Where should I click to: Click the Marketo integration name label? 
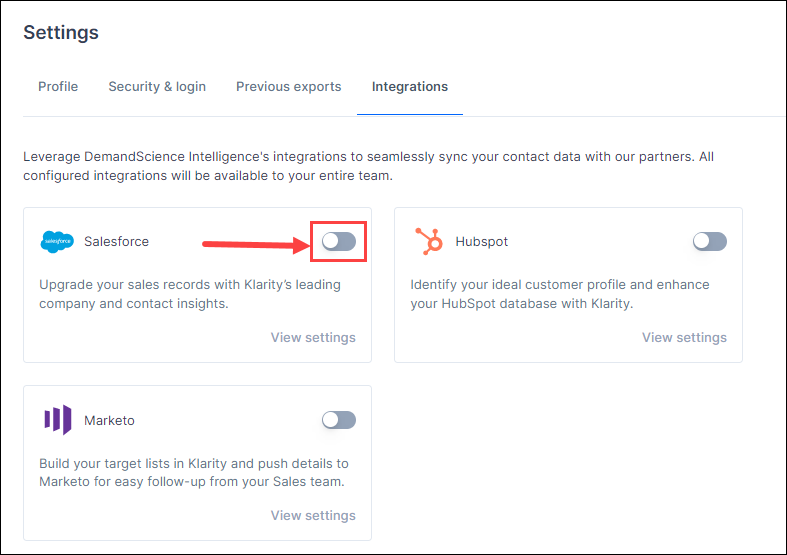pos(109,421)
